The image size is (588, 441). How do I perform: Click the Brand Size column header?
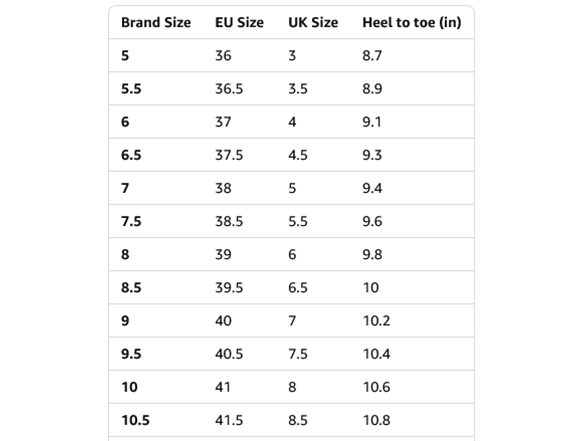(x=156, y=22)
